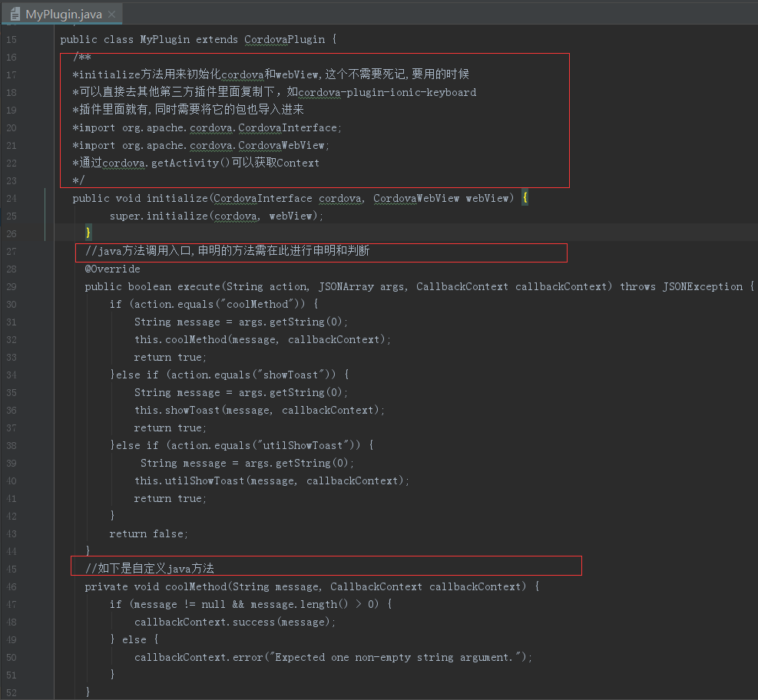758x700 pixels.
Task: Place cursor on the '/**' comment opener
Action: [81, 57]
